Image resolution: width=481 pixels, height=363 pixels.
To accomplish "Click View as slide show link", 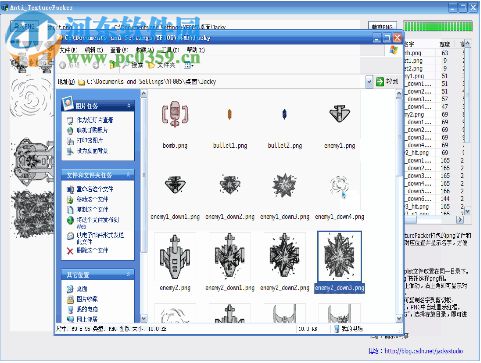I will coord(90,120).
